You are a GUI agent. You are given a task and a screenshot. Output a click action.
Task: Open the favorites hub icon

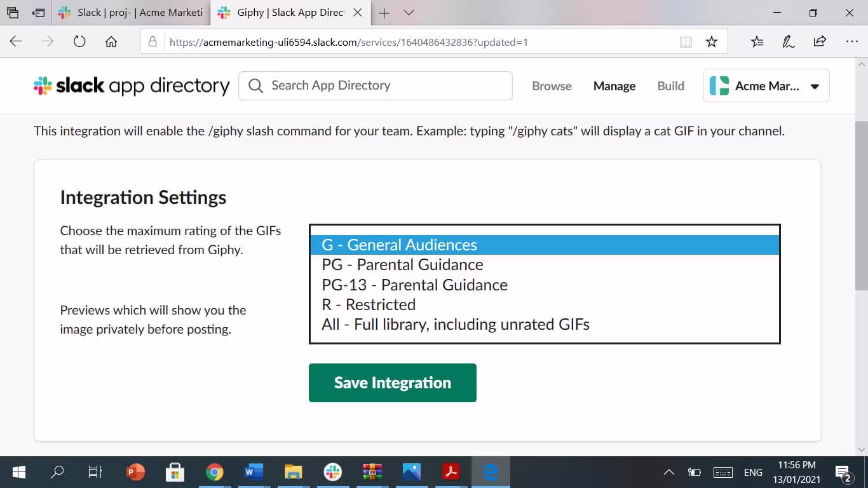(757, 42)
